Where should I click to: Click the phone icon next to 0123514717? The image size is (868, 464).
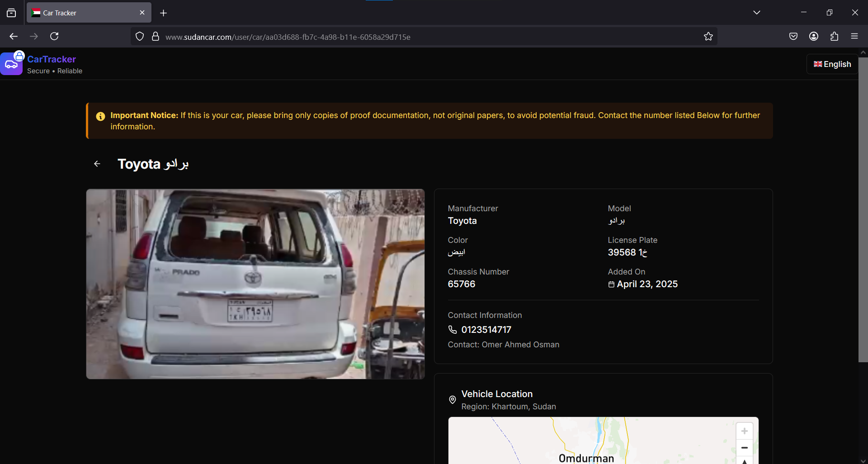click(452, 330)
